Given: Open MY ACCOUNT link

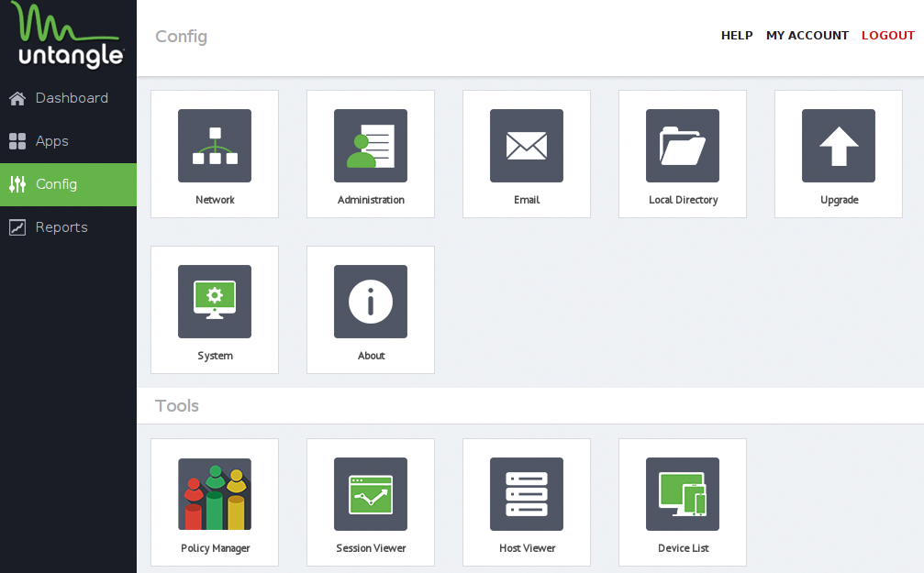Looking at the screenshot, I should pos(807,36).
